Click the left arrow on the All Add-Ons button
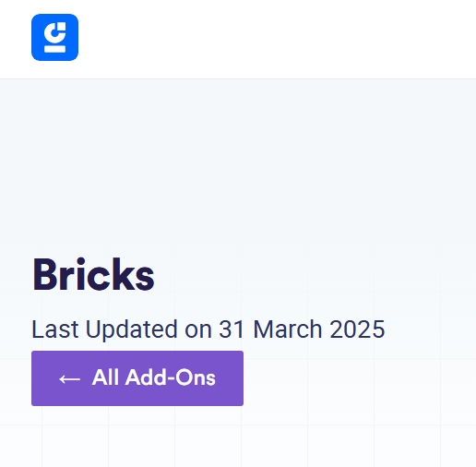This screenshot has width=476, height=467. pos(70,378)
